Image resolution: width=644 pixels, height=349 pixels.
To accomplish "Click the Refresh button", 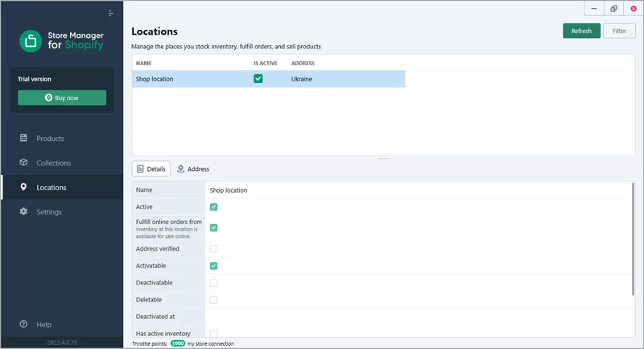I will tap(581, 31).
